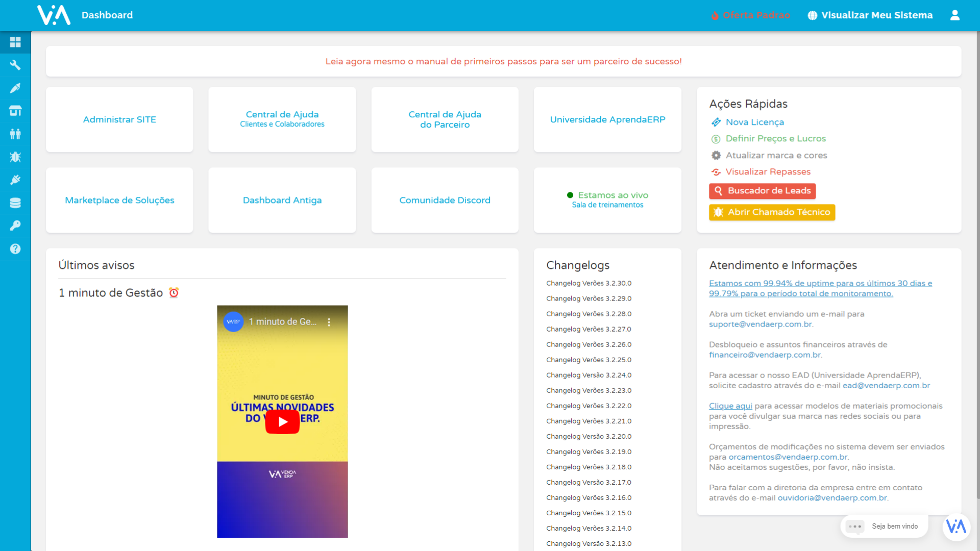Open the chat widget VA bubble
Screen dimensions: 980x551
(956, 527)
